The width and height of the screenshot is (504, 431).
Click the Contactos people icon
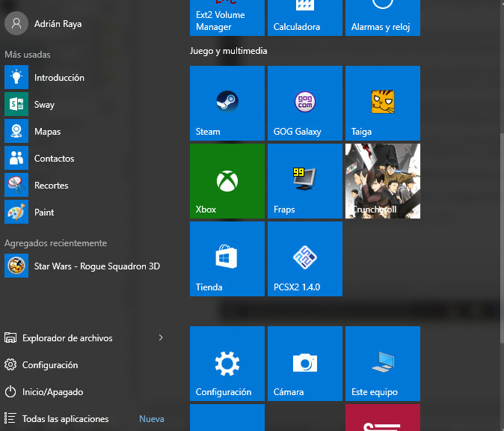[16, 158]
